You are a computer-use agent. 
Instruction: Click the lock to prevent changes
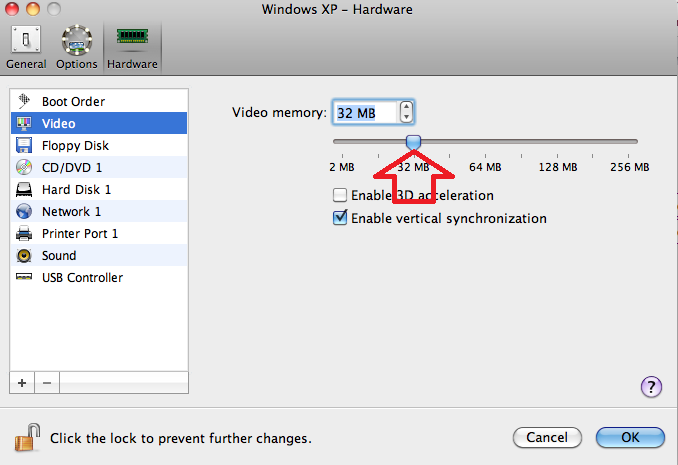pyautogui.click(x=27, y=438)
